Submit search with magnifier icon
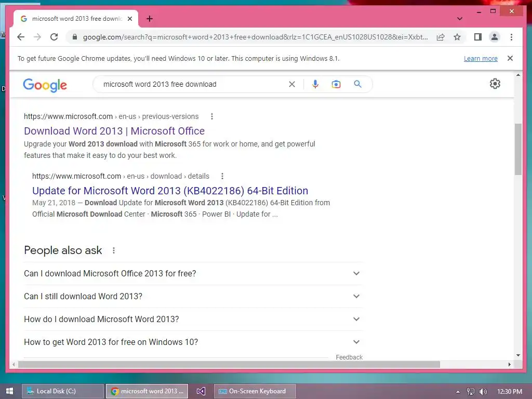Viewport: 532px width, 399px height. 357,84
